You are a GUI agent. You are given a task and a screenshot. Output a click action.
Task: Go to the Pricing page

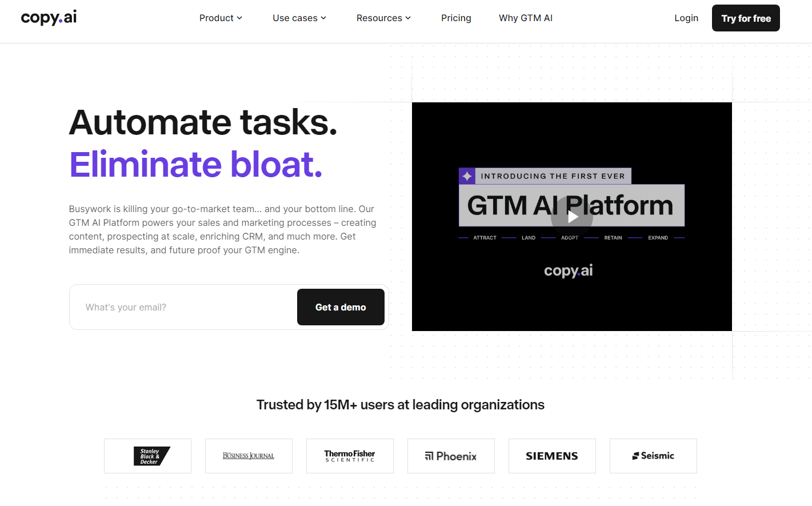coord(456,18)
